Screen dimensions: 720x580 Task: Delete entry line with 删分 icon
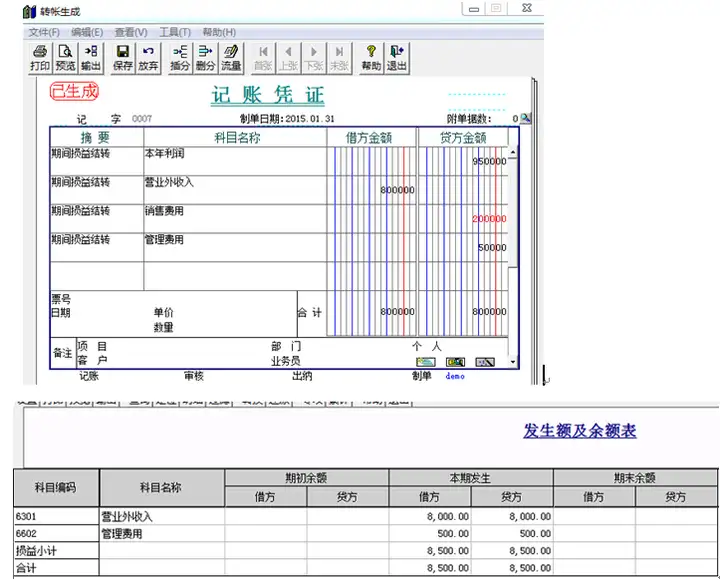pos(205,58)
